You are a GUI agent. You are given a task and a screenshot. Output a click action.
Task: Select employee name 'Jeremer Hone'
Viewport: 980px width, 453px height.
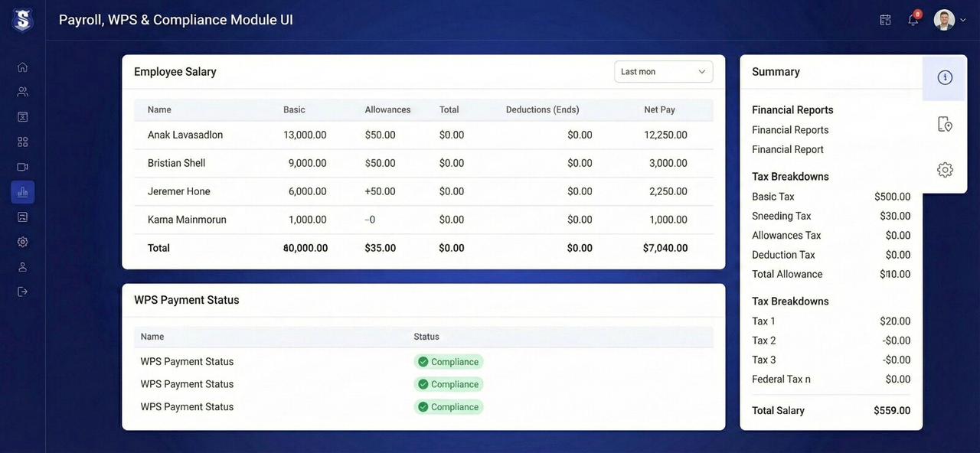(179, 192)
